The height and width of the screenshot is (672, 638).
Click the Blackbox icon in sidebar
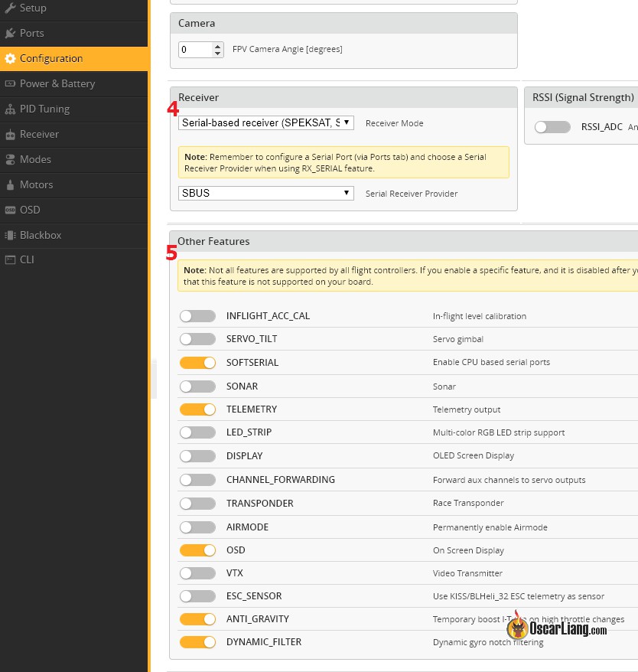tap(10, 235)
